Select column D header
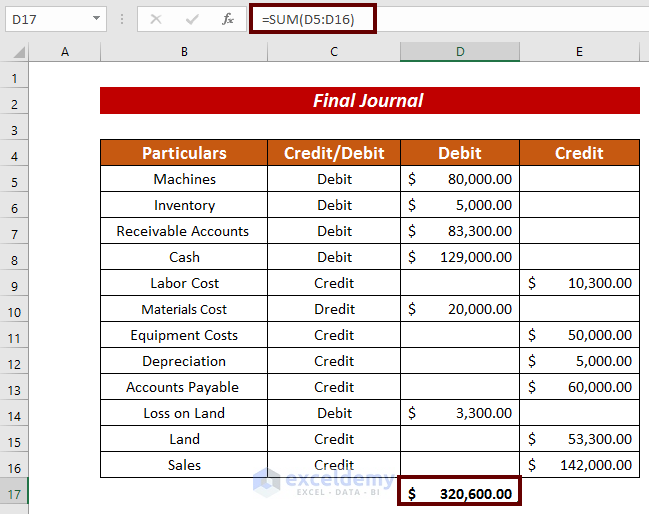 460,52
